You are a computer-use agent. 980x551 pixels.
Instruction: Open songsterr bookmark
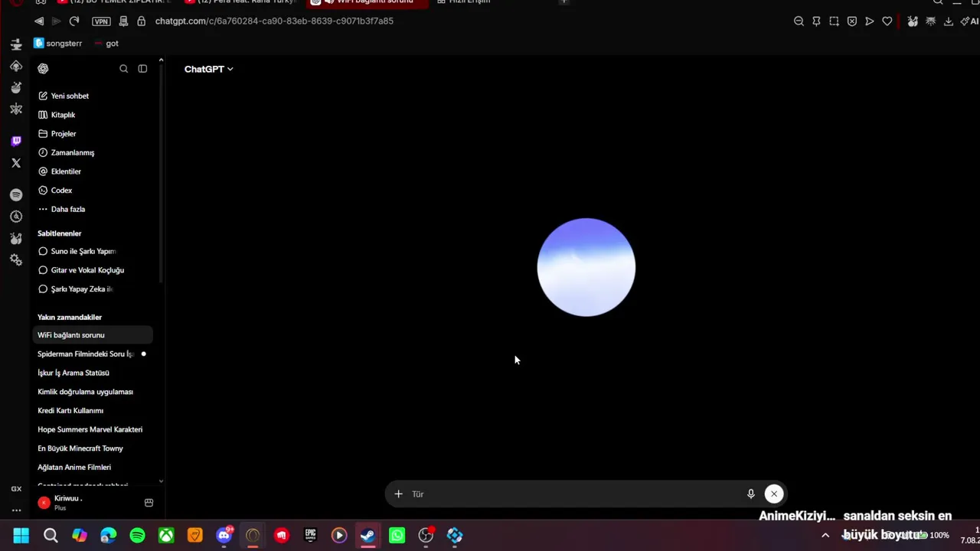pyautogui.click(x=58, y=44)
